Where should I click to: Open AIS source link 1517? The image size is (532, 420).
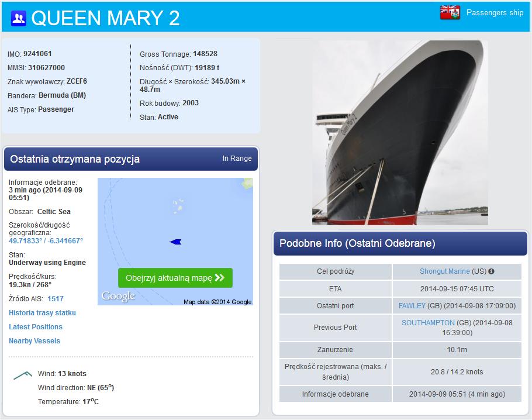[x=56, y=299]
